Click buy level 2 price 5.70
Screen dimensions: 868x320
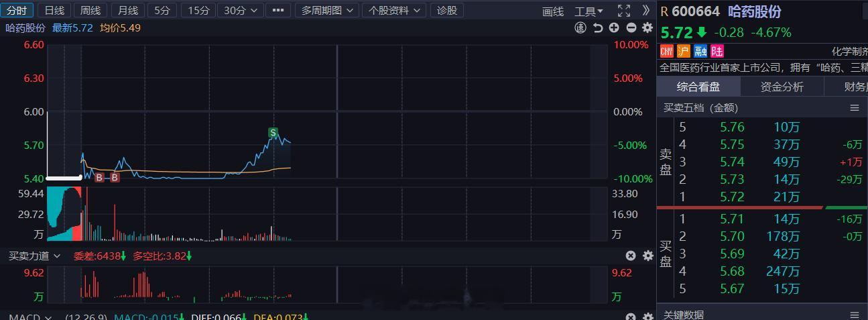coord(732,236)
